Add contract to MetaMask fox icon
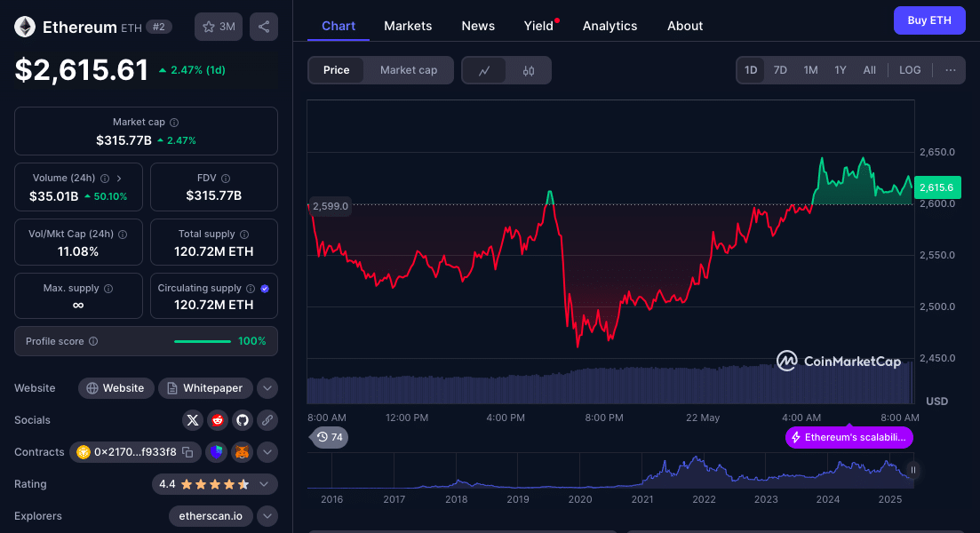Screen dimensions: 980x533 (x=242, y=452)
